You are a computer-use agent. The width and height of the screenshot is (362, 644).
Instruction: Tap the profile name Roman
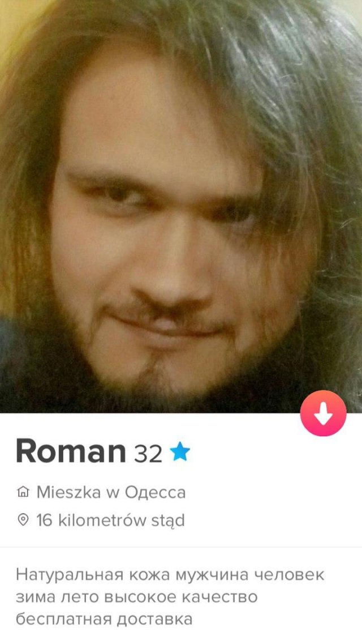(x=71, y=451)
